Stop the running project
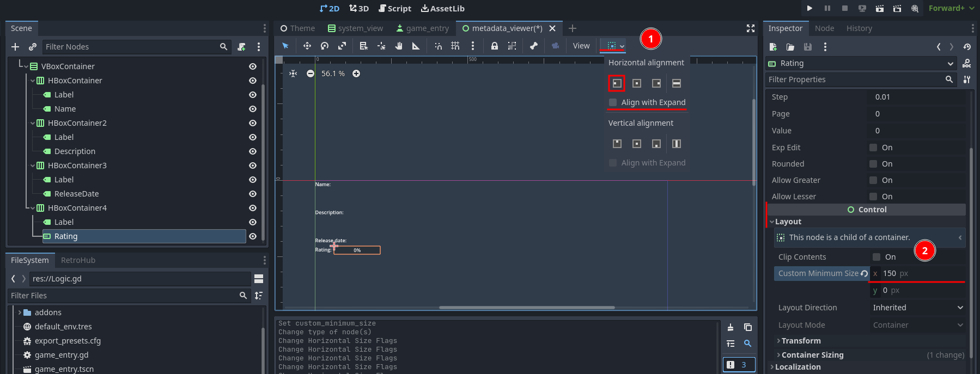 (x=845, y=8)
